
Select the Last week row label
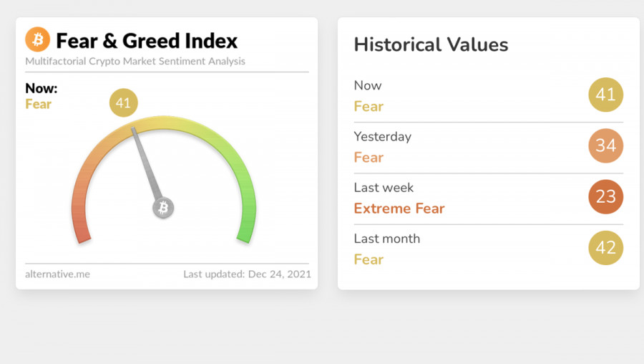coord(384,188)
